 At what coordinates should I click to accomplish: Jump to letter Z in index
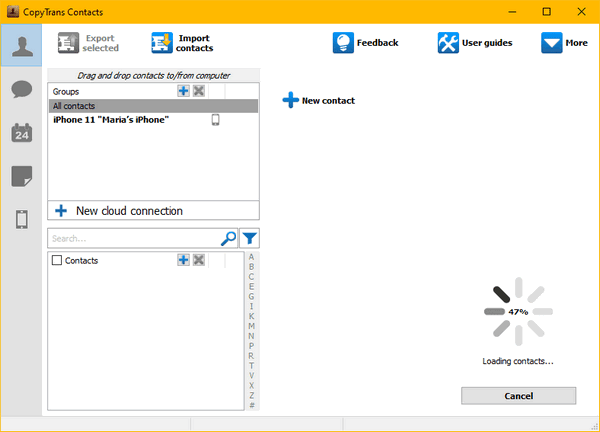[251, 396]
